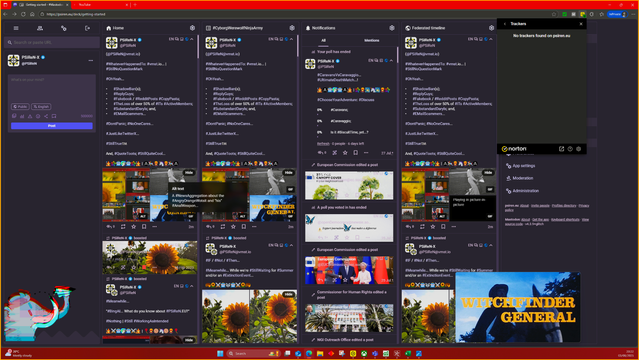Open account menu dots beside PSiReN-X profile
This screenshot has width=639, height=360.
point(90,60)
